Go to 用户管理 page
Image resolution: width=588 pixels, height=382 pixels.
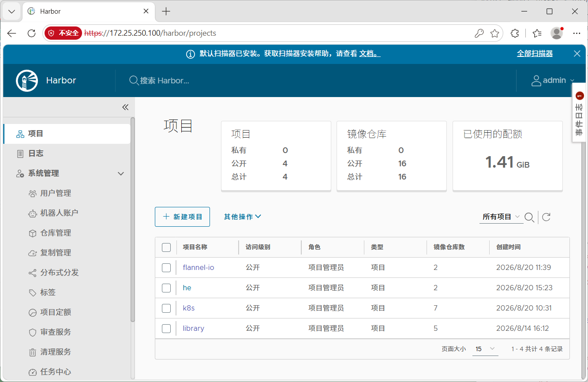point(56,193)
